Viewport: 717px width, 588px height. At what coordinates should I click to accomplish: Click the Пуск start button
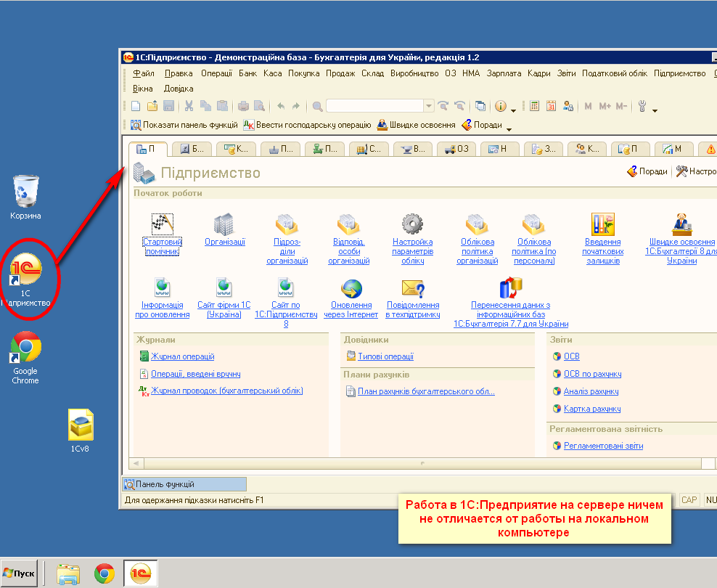click(x=19, y=573)
